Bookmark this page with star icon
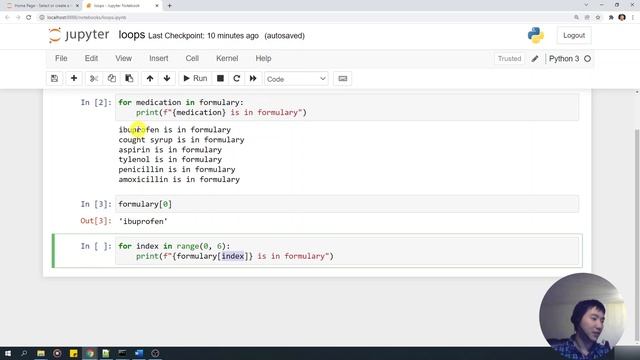The image size is (640, 360). coord(598,17)
